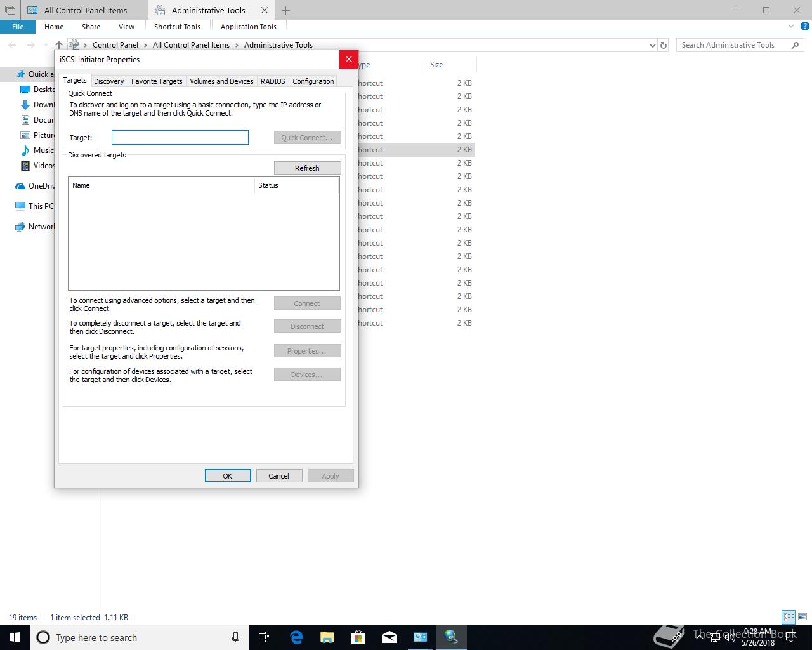This screenshot has width=812, height=650.
Task: Click Cancel in iSCSI Initiator Properties
Action: pos(278,476)
